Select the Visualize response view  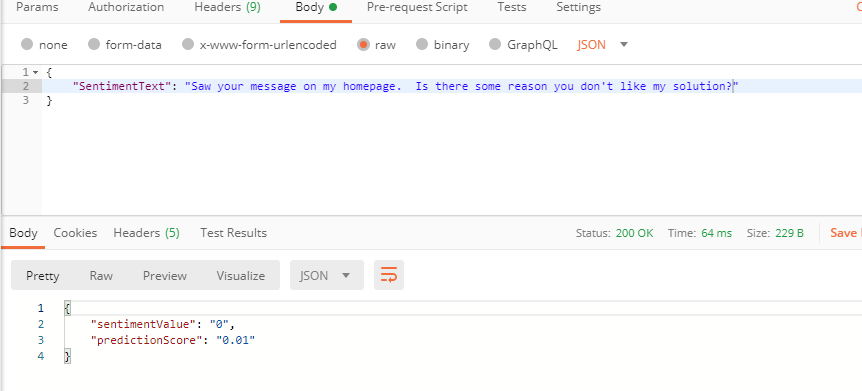coord(241,276)
